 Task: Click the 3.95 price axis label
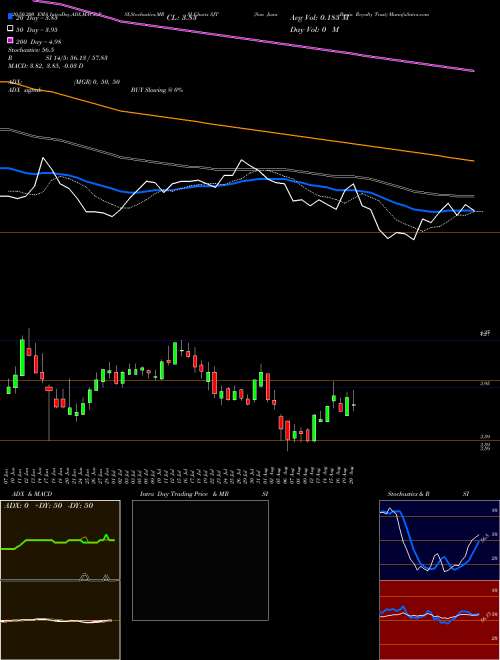pyautogui.click(x=485, y=383)
